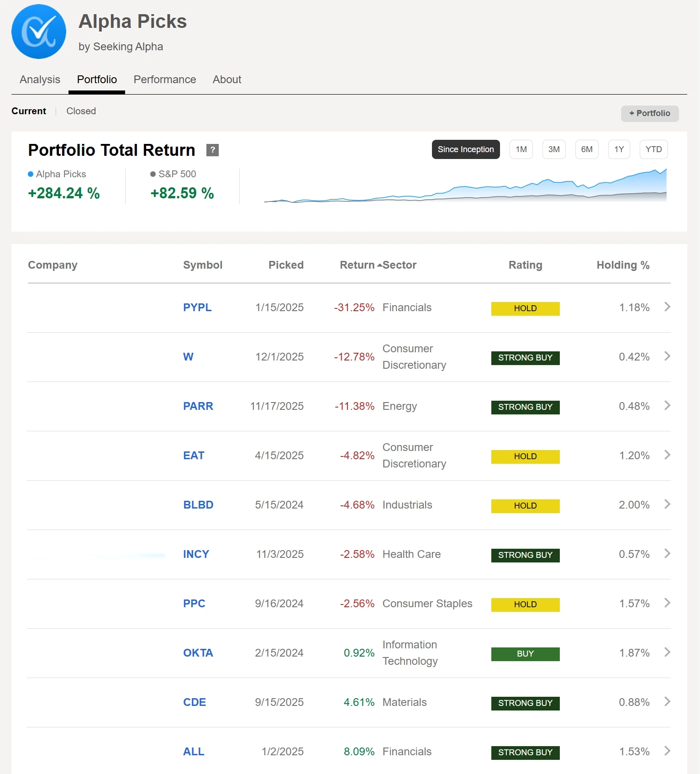Click the Alpha Picks checkmark logo
This screenshot has height=774, width=700.
[x=39, y=32]
